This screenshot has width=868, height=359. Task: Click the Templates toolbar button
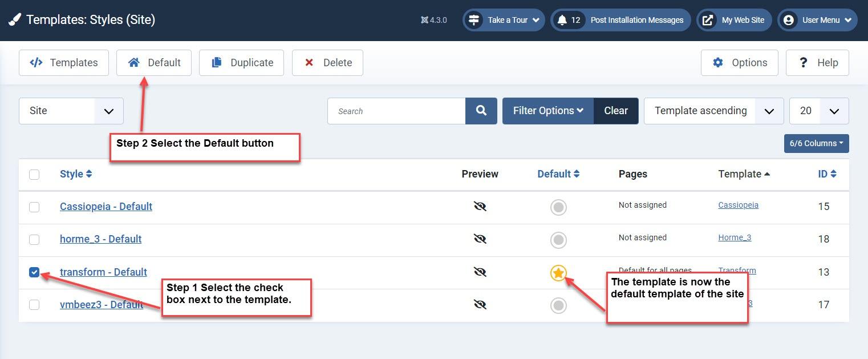(63, 63)
